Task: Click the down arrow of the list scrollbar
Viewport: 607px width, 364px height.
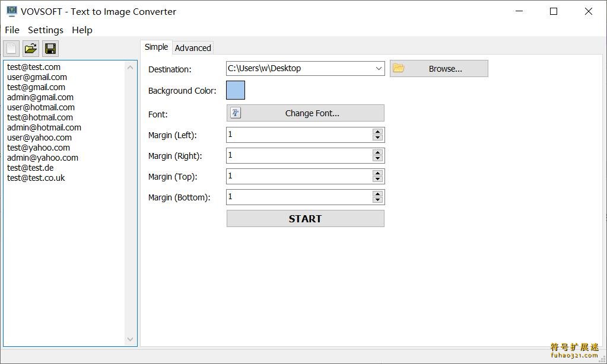Action: (130, 339)
